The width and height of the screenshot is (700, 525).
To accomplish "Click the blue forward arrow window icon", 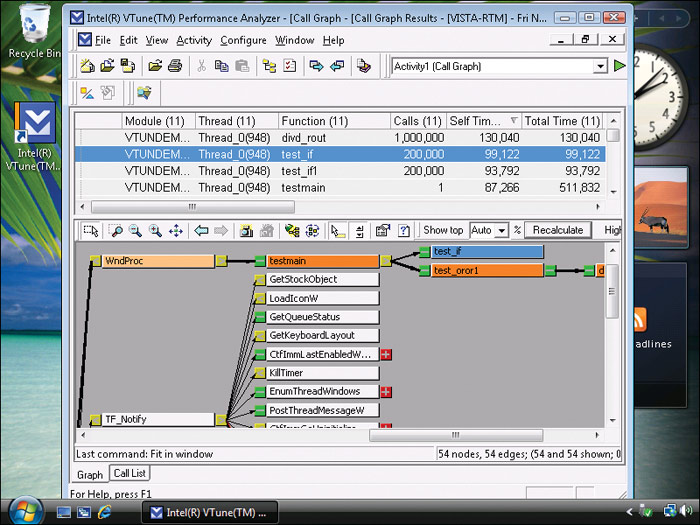I will click(x=317, y=66).
